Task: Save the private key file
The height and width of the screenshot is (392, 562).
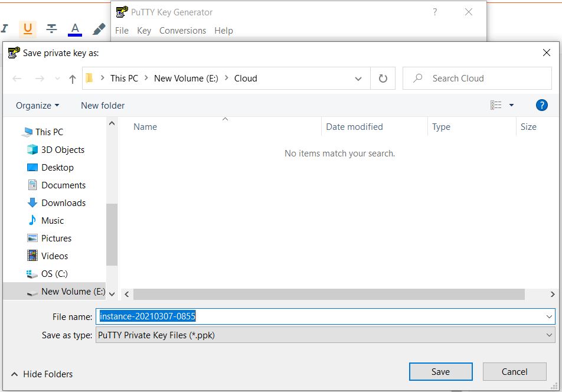Action: click(x=440, y=371)
